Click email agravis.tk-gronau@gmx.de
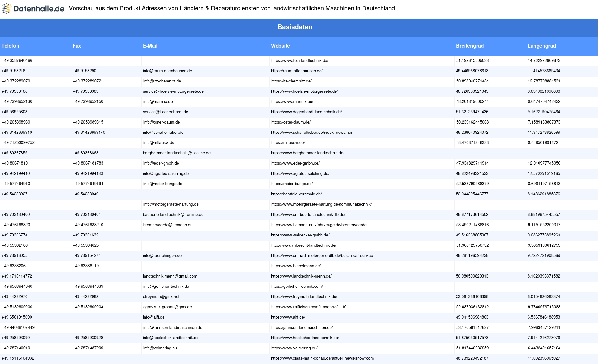Image resolution: width=598 pixels, height=364 pixels. point(167,307)
